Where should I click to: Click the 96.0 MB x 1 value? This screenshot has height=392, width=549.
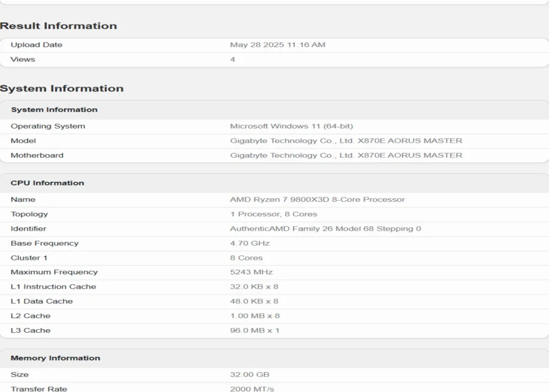tap(255, 330)
